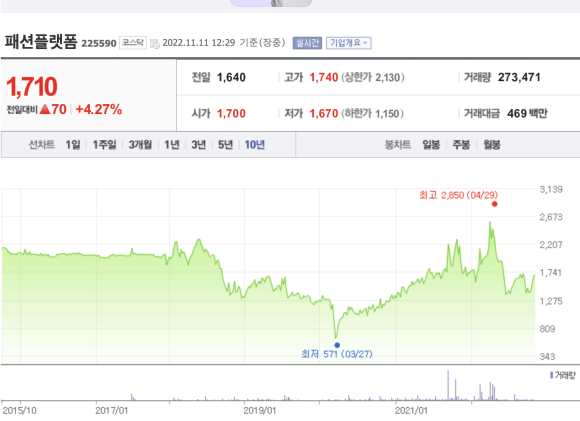Click the 최저 571 (03/27) label
This screenshot has height=421, width=580.
(x=337, y=354)
